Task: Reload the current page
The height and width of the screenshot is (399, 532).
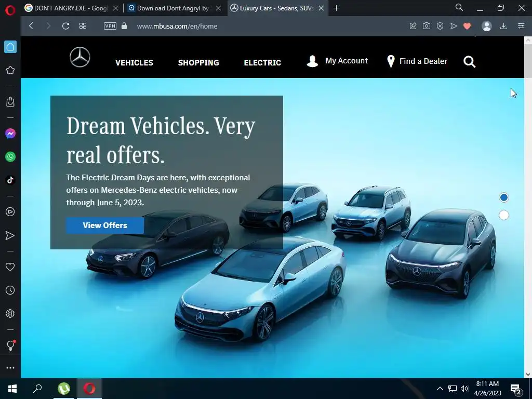Action: click(66, 26)
